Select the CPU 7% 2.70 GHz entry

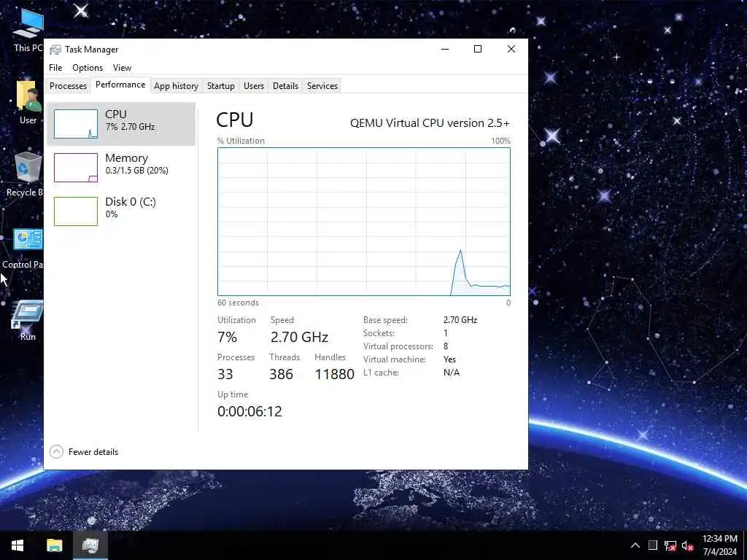[x=121, y=124]
